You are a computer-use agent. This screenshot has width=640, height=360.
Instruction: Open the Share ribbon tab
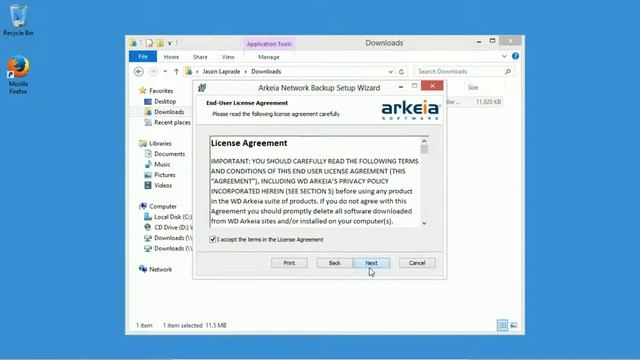(x=200, y=57)
